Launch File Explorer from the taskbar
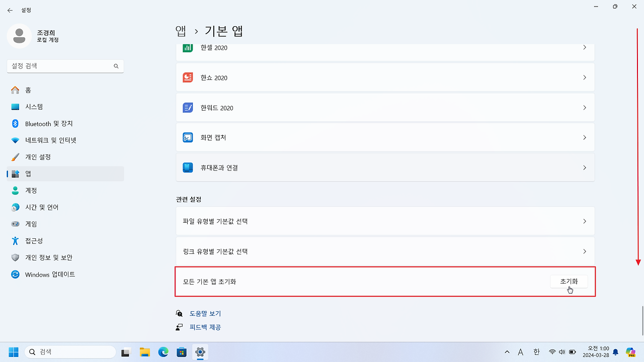 tap(145, 352)
